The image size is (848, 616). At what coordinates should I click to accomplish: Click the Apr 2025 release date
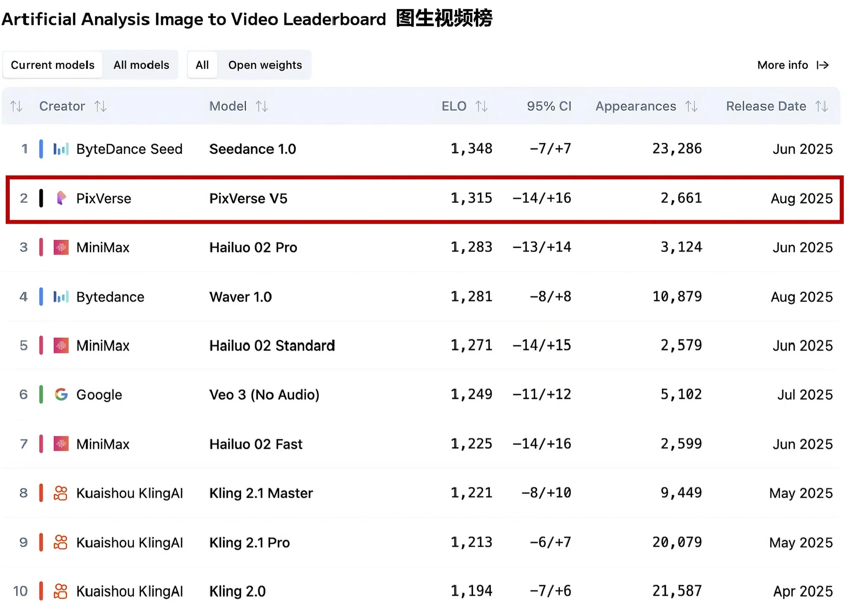coord(803,591)
